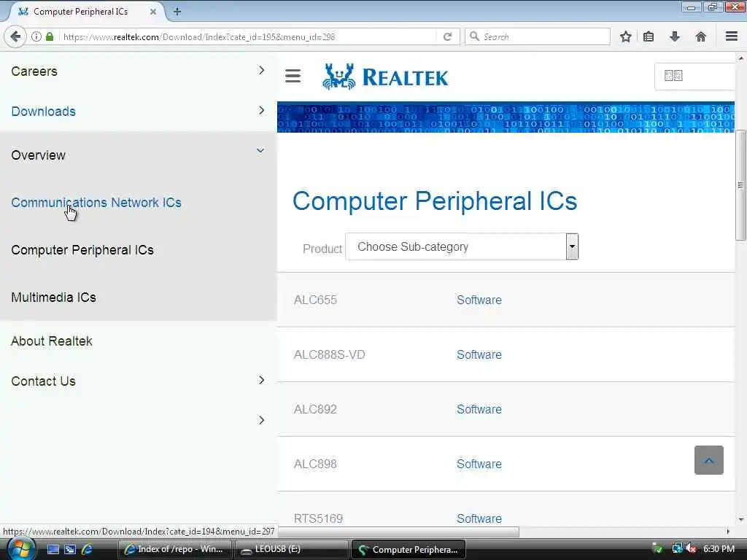Screen dimensions: 747x560
Task: Click the ALC892 product name
Action: point(315,410)
